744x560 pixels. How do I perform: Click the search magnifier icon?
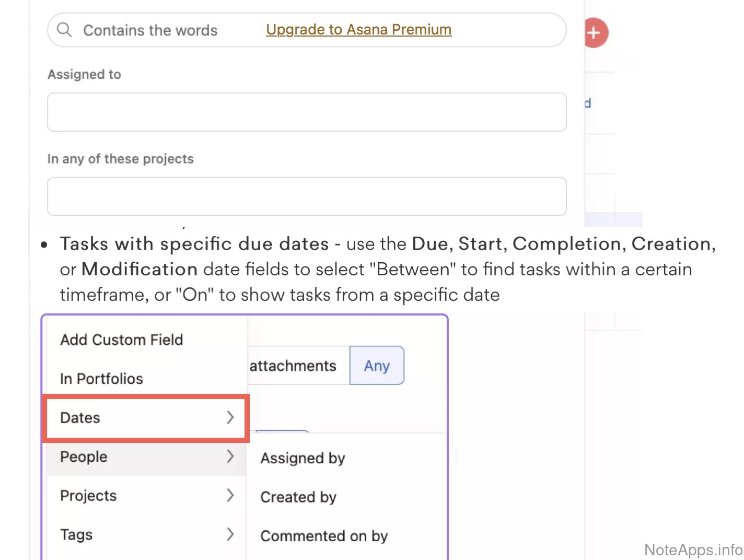pyautogui.click(x=64, y=30)
